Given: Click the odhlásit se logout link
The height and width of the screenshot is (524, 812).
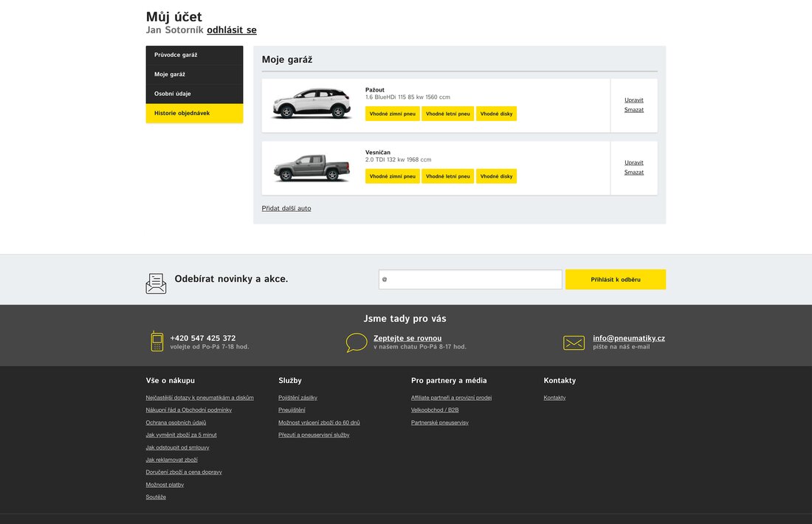Looking at the screenshot, I should pos(232,30).
